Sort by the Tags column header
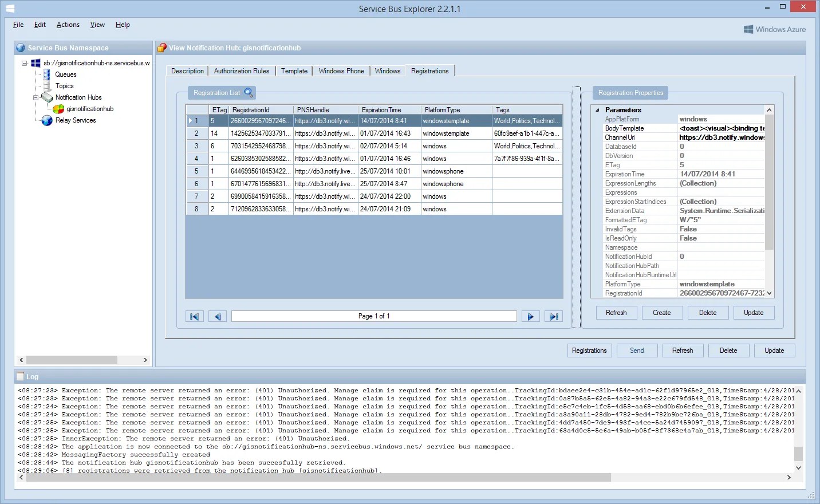Screen dimensions: 820x504 (527, 110)
